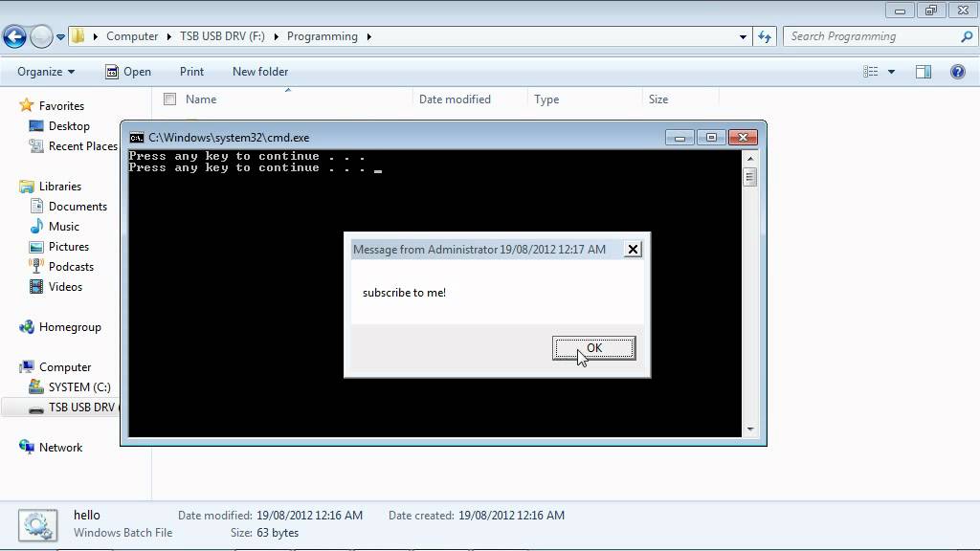The width and height of the screenshot is (980, 551).
Task: Select Network in navigation pane
Action: point(60,448)
